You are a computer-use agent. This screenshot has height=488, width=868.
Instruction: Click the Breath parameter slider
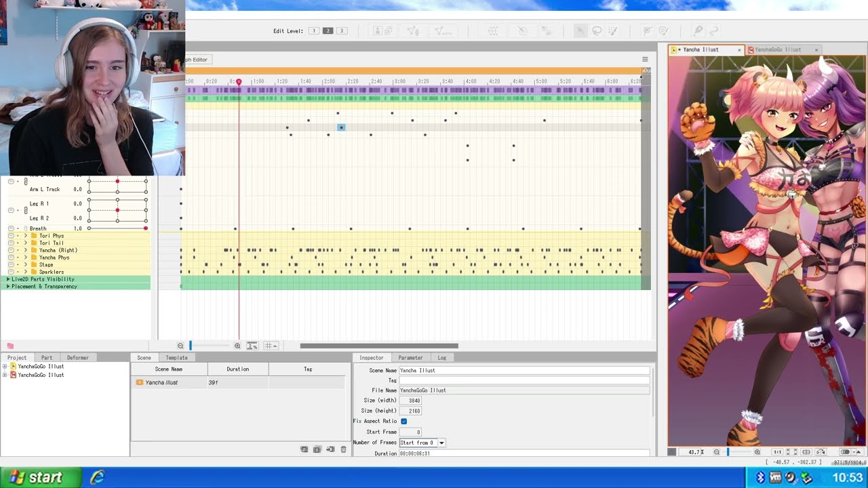click(117, 228)
